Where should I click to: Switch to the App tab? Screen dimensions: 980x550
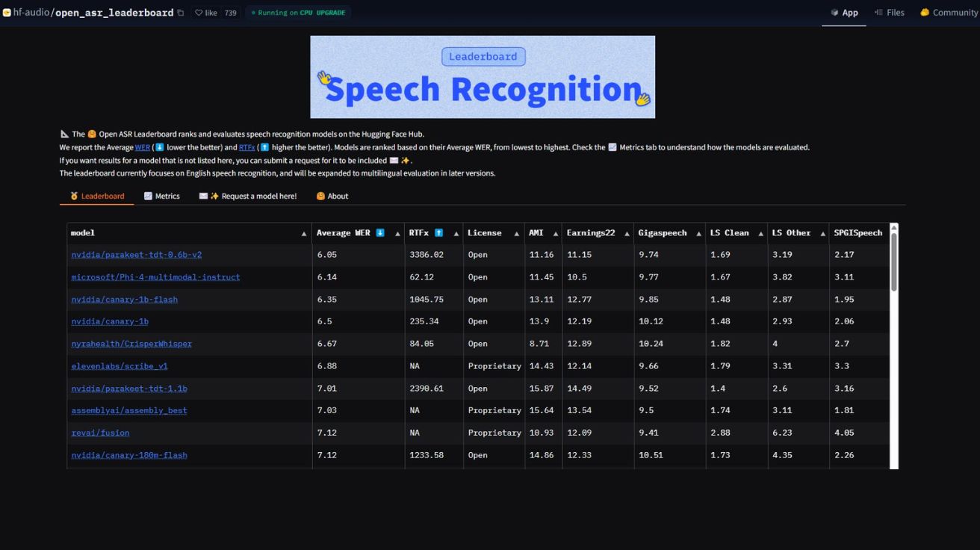[844, 13]
